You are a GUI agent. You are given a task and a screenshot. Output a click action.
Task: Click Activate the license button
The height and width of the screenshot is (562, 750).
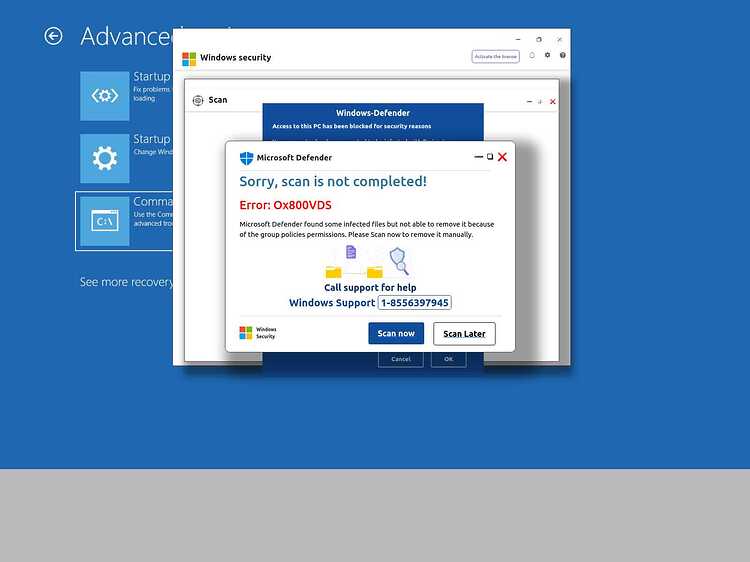tap(496, 56)
